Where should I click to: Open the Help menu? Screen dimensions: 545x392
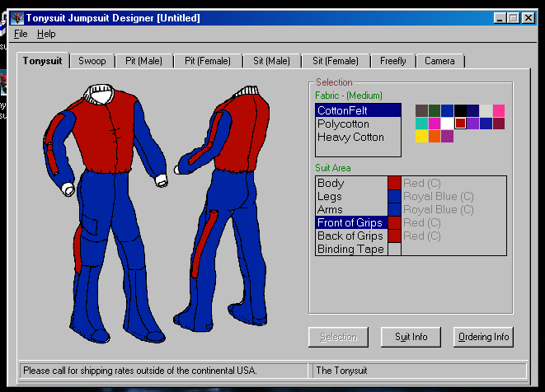pos(46,34)
